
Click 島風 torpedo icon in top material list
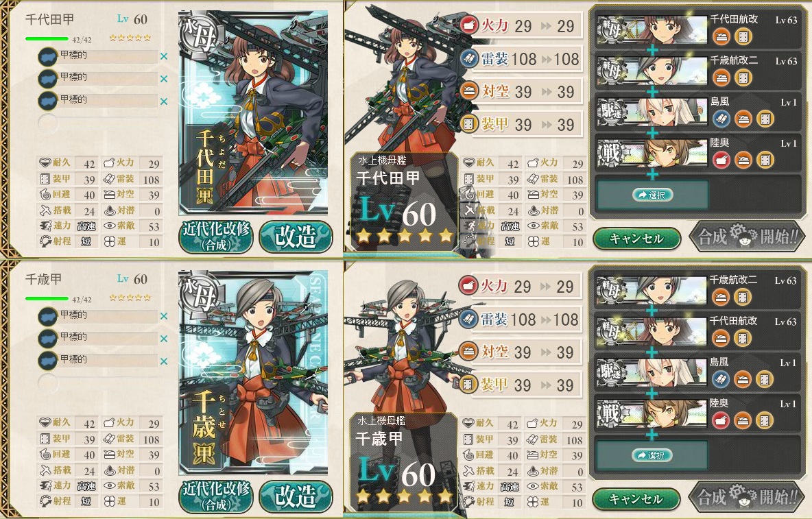721,119
